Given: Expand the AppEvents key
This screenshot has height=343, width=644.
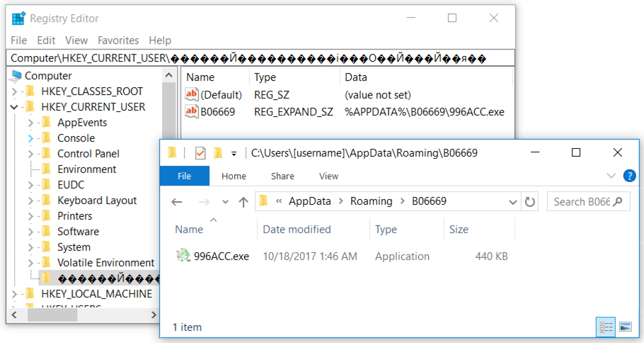Looking at the screenshot, I should [x=30, y=123].
